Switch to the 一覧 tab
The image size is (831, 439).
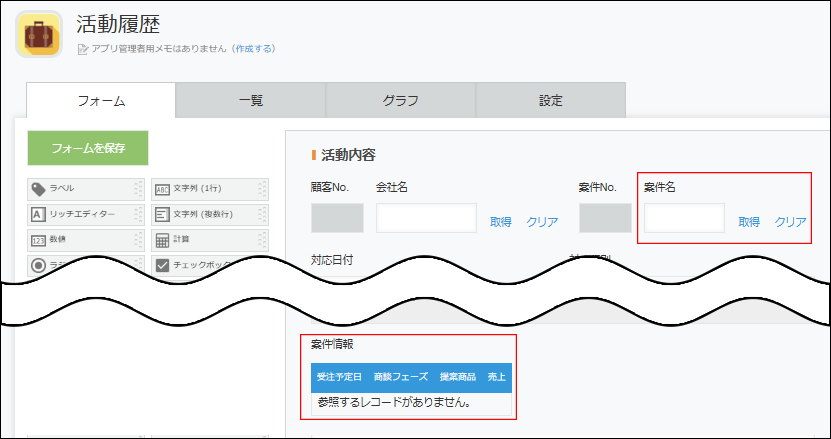(251, 100)
